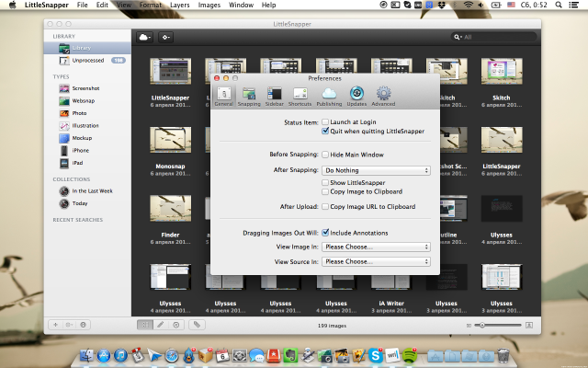588x368 pixels.
Task: Open the Updates preferences pane
Action: [x=356, y=96]
